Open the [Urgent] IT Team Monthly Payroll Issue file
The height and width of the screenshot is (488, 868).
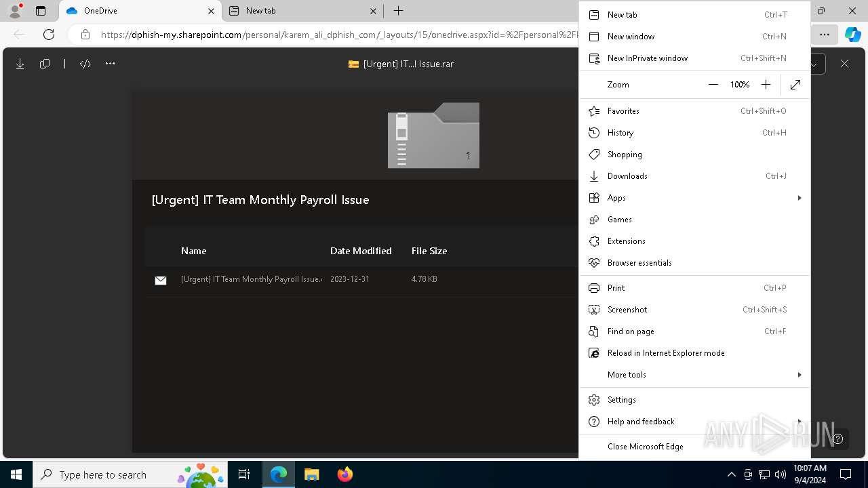(x=252, y=279)
